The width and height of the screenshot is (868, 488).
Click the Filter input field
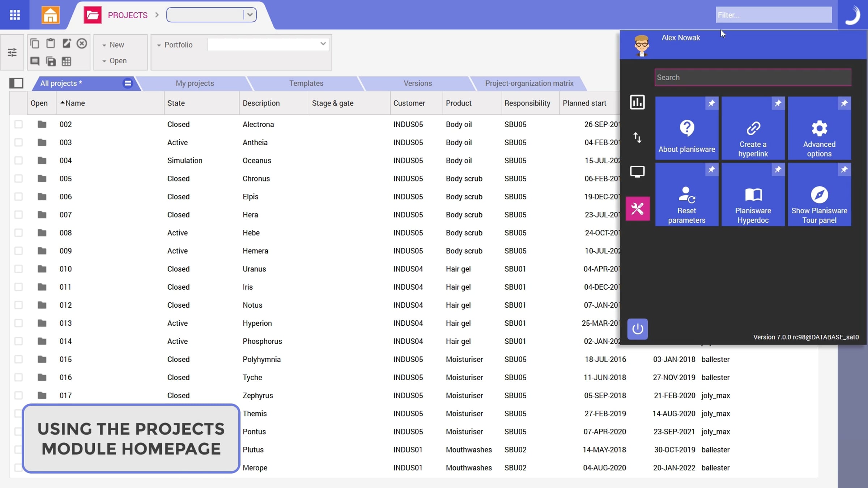pyautogui.click(x=774, y=15)
